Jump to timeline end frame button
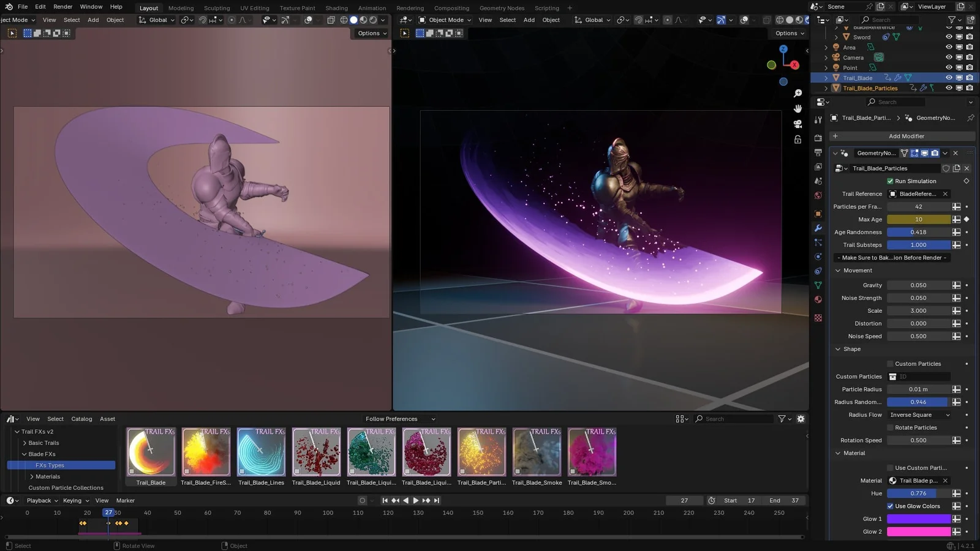Viewport: 980px width, 551px height. click(437, 500)
